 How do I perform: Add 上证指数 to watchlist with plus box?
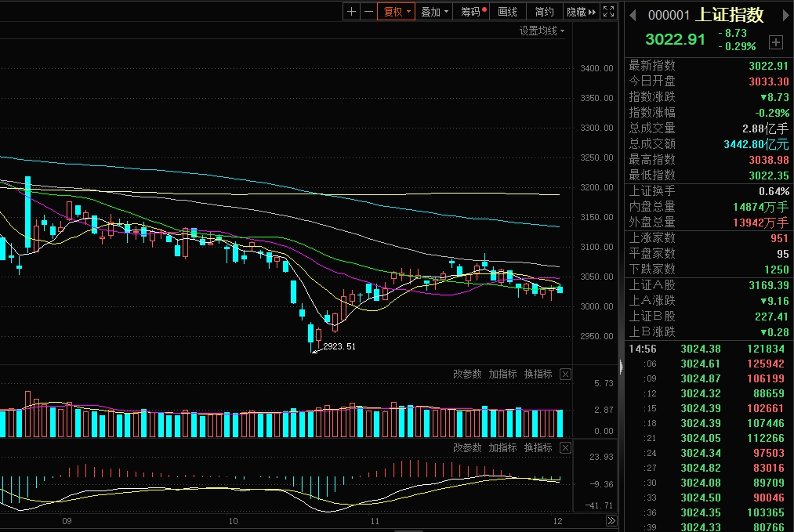click(775, 42)
